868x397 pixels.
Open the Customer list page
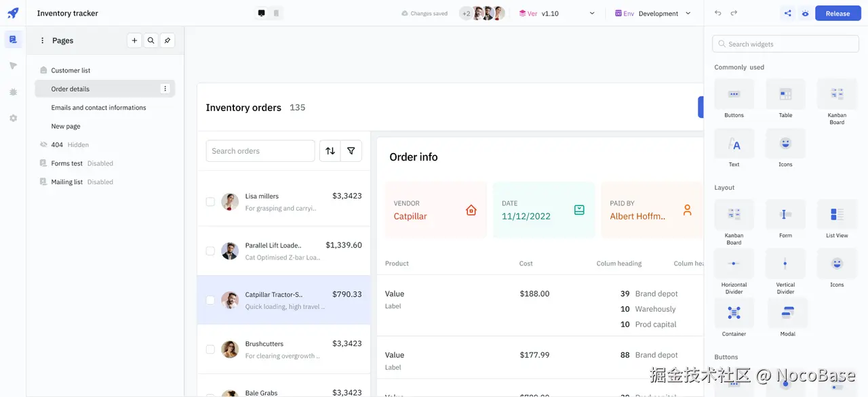105,70
